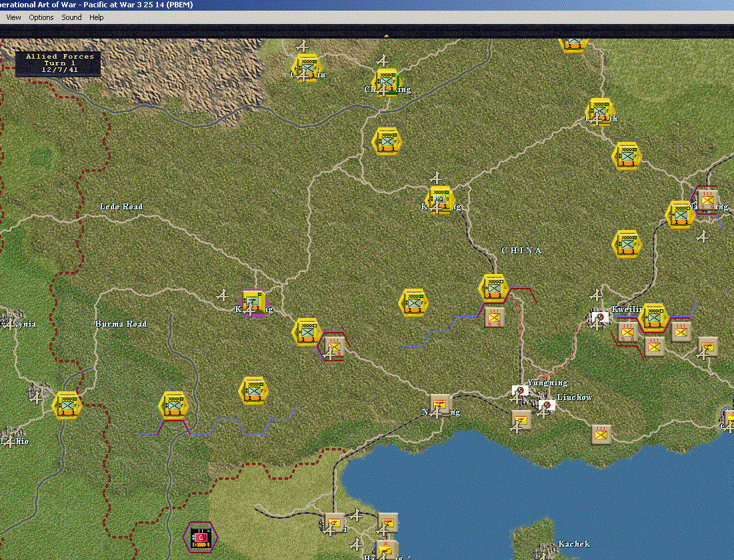This screenshot has width=734, height=560.
Task: Select the Chinese army south of Kunming above blue front line
Action: 253,391
